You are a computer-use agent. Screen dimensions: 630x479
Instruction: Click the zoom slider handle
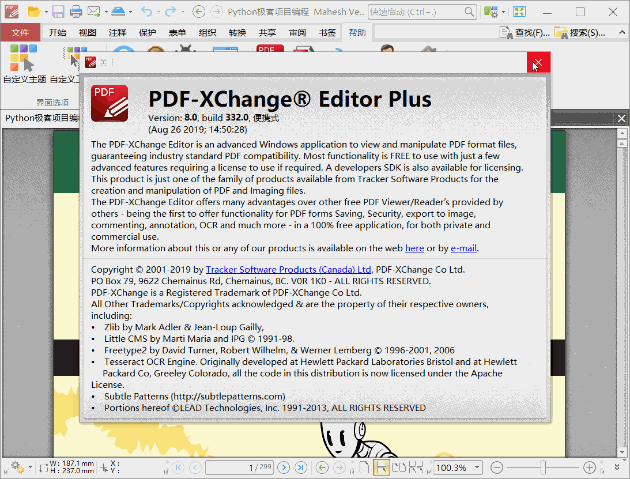click(x=543, y=467)
